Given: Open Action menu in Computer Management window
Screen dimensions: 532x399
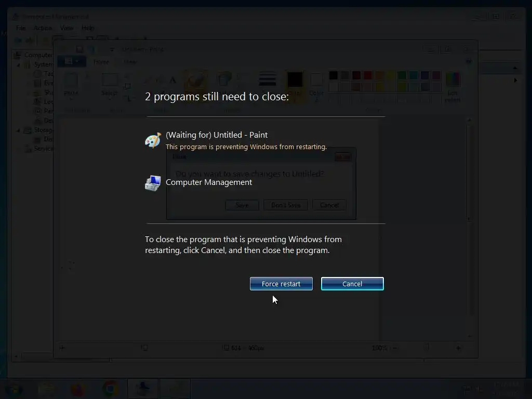Looking at the screenshot, I should pyautogui.click(x=43, y=28).
